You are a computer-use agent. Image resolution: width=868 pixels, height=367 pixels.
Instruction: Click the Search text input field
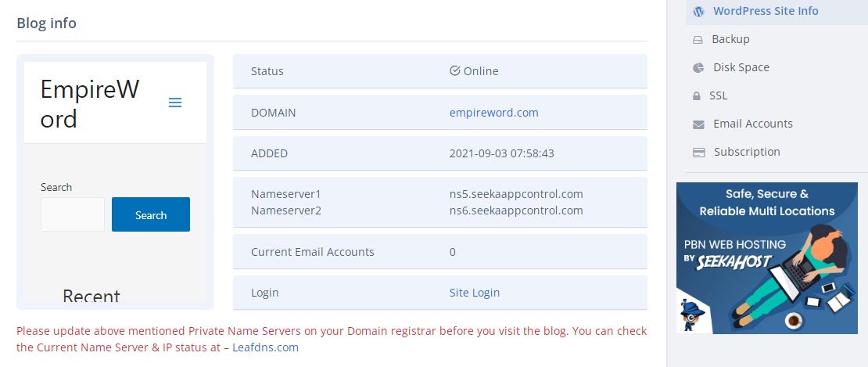[x=73, y=214]
